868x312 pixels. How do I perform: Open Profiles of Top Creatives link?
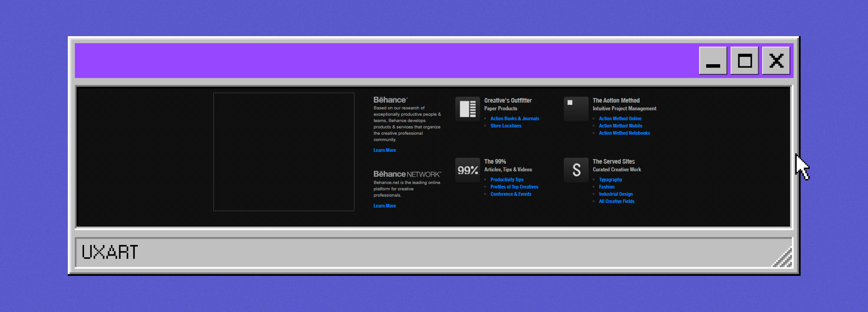(514, 187)
